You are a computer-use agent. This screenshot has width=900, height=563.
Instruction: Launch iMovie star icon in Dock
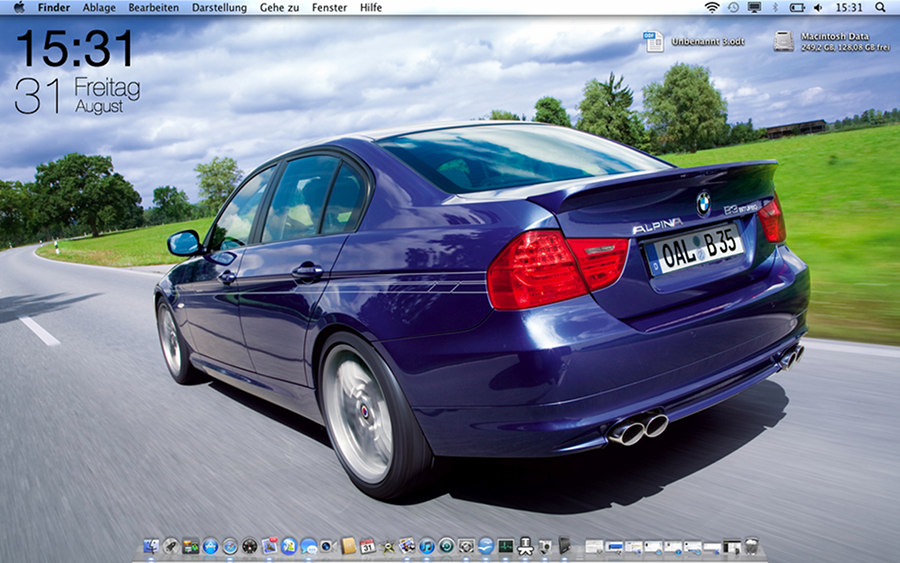(387, 546)
